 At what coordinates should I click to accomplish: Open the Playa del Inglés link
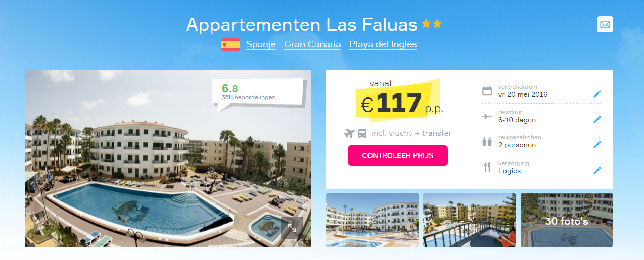pos(383,44)
